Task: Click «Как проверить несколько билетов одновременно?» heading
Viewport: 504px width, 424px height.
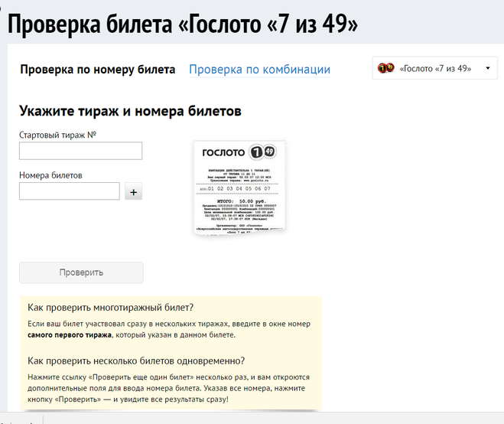Action: [x=136, y=361]
